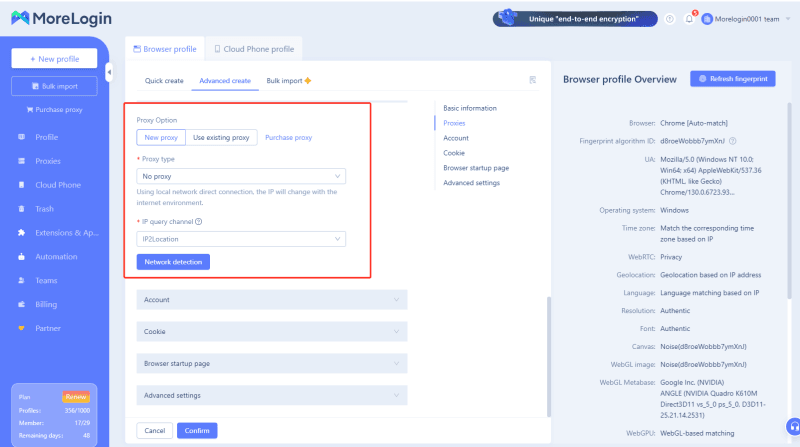
Task: Choose the Use existing proxy option
Action: click(x=221, y=138)
